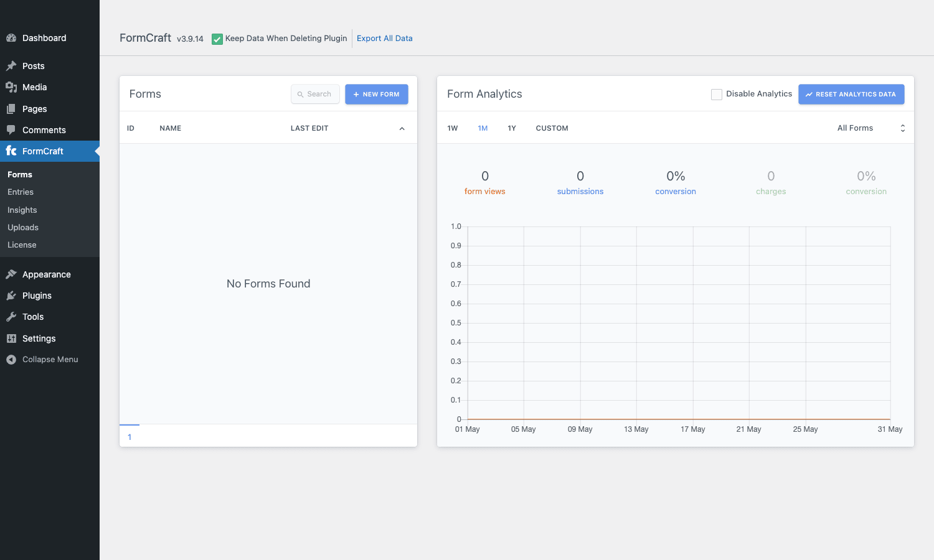The height and width of the screenshot is (560, 934).
Task: Select the 1W time range tab
Action: point(453,128)
